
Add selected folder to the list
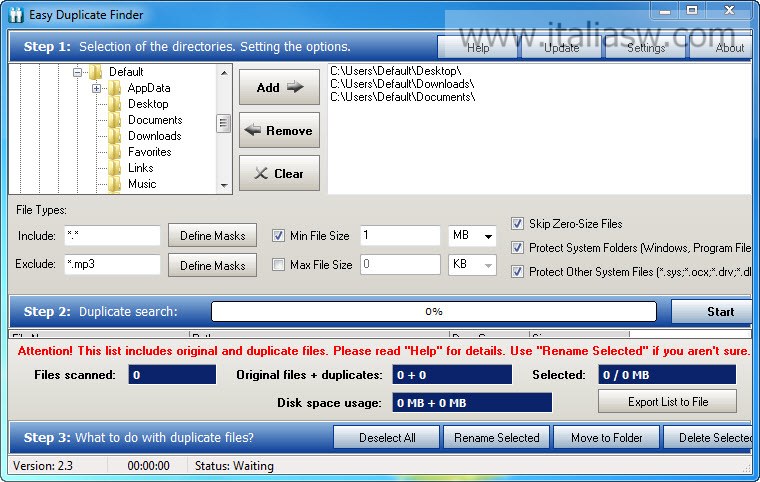279,87
